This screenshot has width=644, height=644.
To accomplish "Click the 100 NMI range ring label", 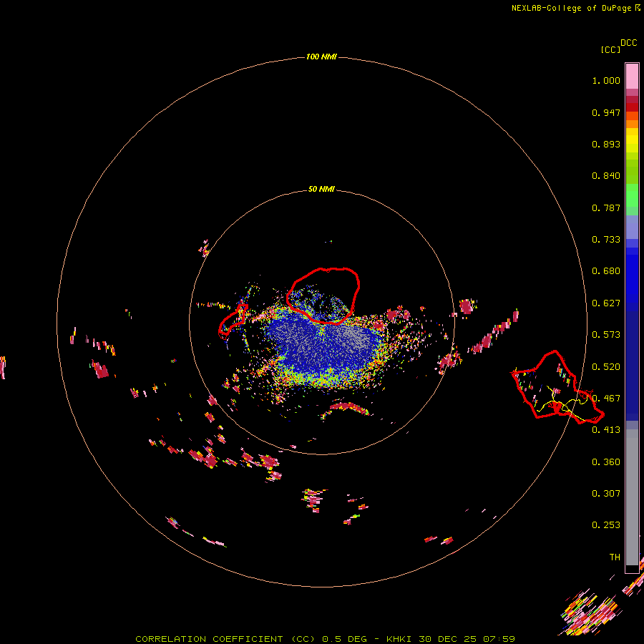I will pyautogui.click(x=321, y=57).
